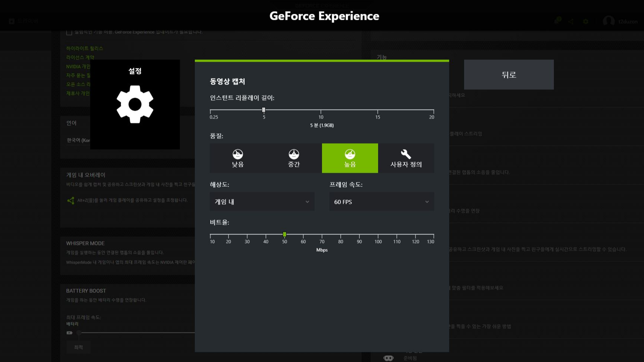Open the 라이선스 계약 link
644x362 pixels.
pyautogui.click(x=80, y=57)
